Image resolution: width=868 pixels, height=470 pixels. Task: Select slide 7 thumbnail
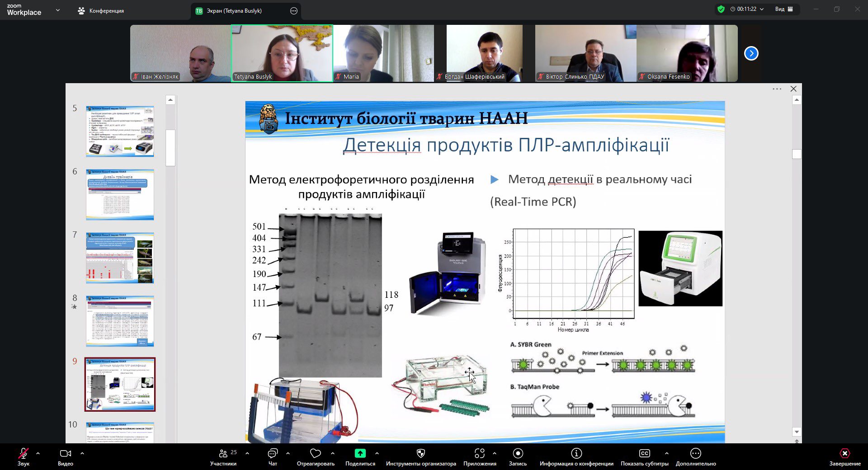point(120,258)
